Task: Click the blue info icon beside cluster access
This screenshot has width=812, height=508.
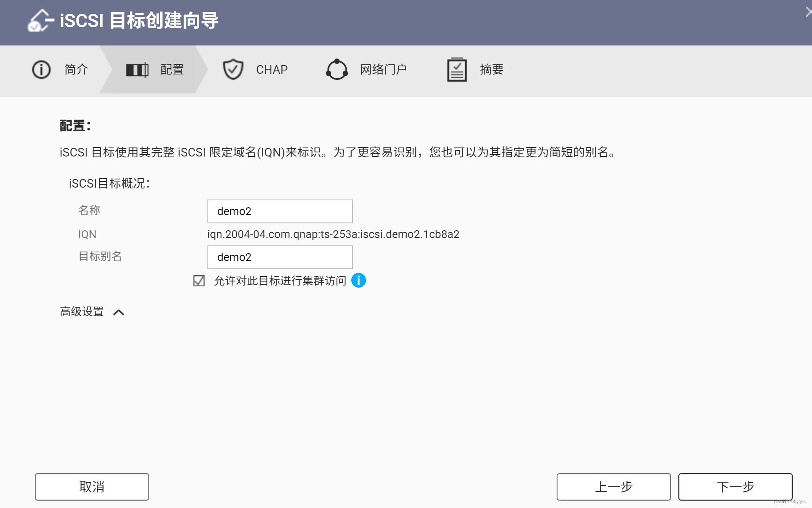Action: tap(359, 281)
